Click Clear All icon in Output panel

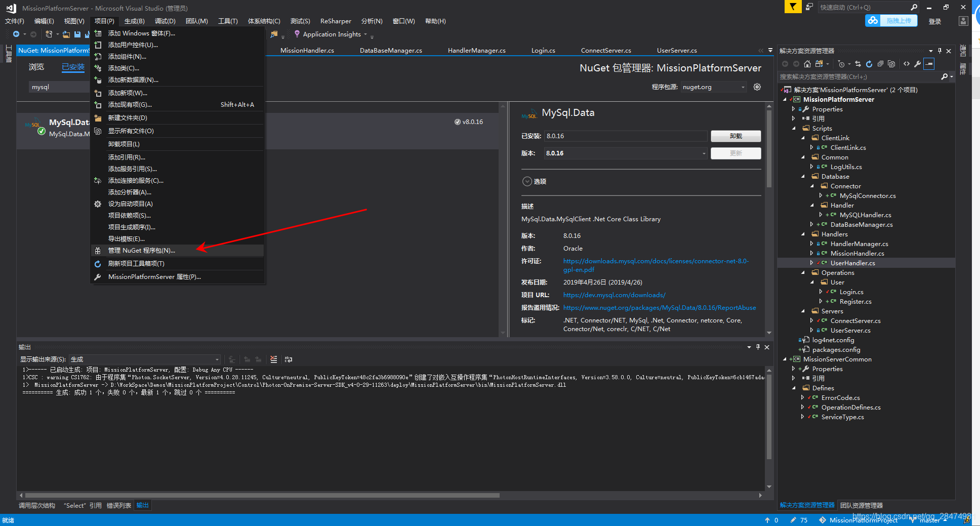coord(274,359)
